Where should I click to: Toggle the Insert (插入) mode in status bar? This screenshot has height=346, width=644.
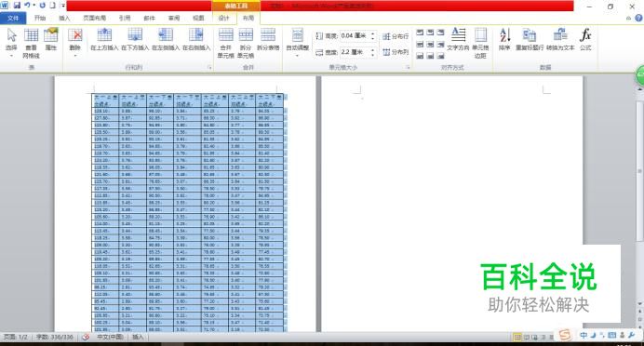coord(138,337)
